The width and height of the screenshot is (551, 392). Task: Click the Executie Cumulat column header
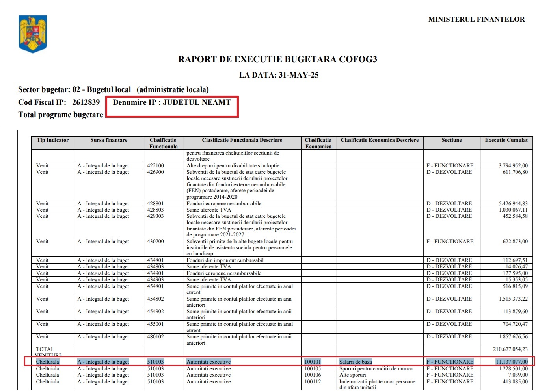[x=506, y=140]
